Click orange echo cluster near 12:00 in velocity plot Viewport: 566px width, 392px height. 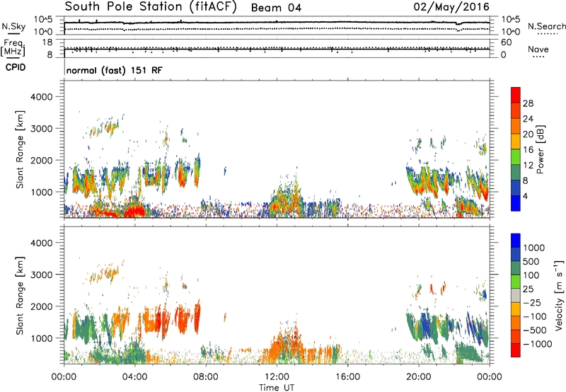285,347
